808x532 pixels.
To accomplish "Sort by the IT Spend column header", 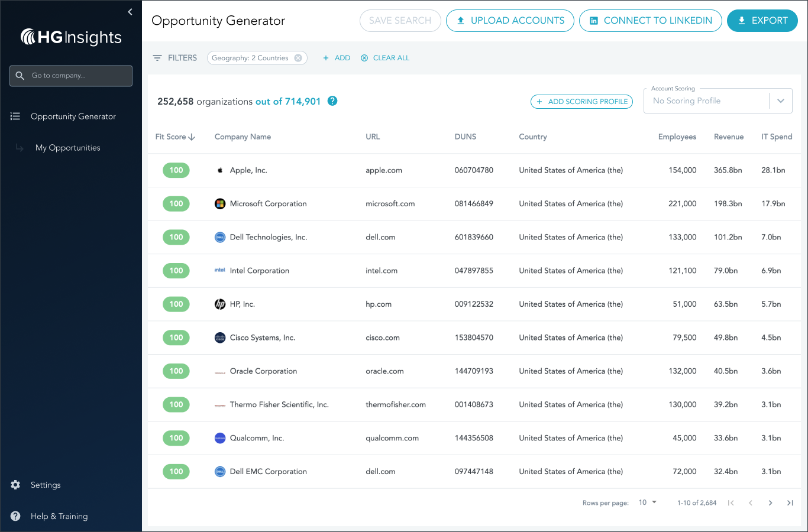I will point(777,137).
